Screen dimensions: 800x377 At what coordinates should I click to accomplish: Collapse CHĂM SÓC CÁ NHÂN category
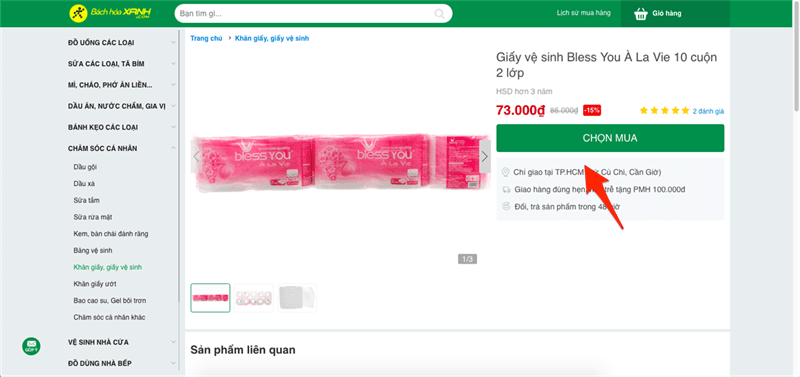[173, 148]
